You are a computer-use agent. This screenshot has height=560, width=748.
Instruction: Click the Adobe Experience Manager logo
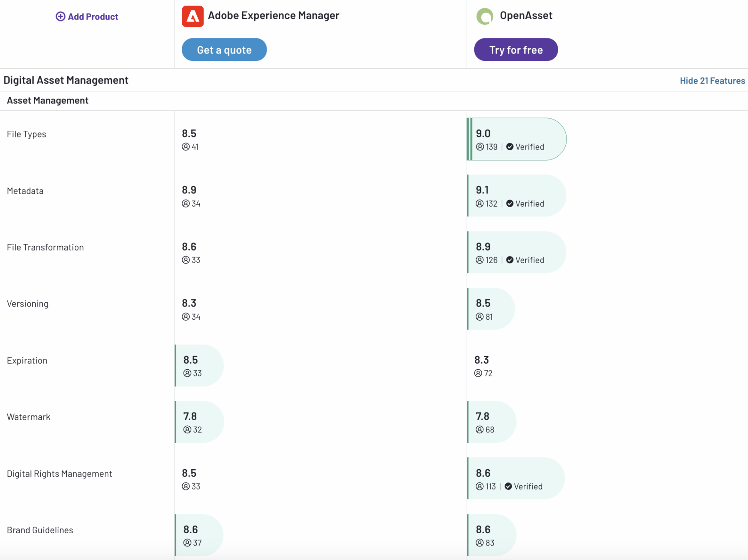(x=193, y=16)
